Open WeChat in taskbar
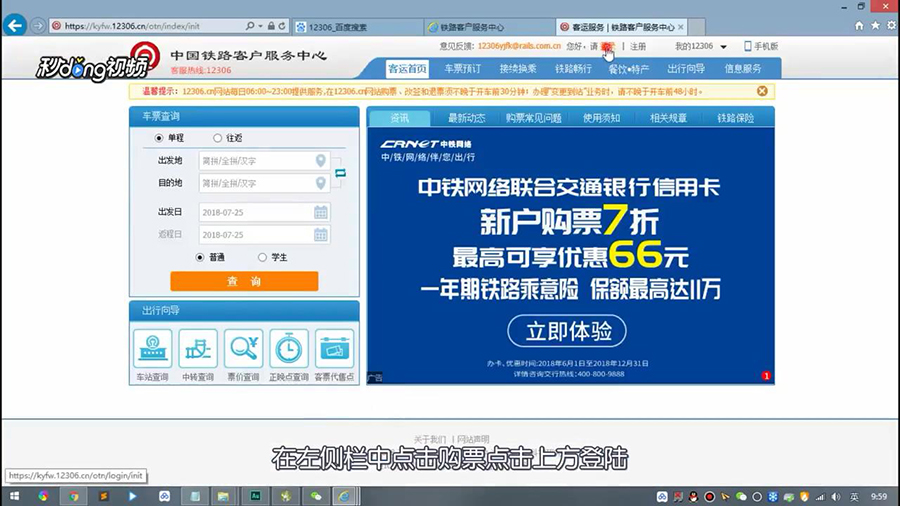900x506 pixels. tap(316, 496)
